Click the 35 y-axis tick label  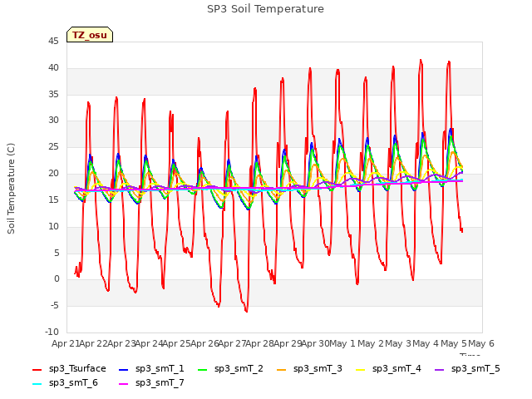pyautogui.click(x=53, y=94)
